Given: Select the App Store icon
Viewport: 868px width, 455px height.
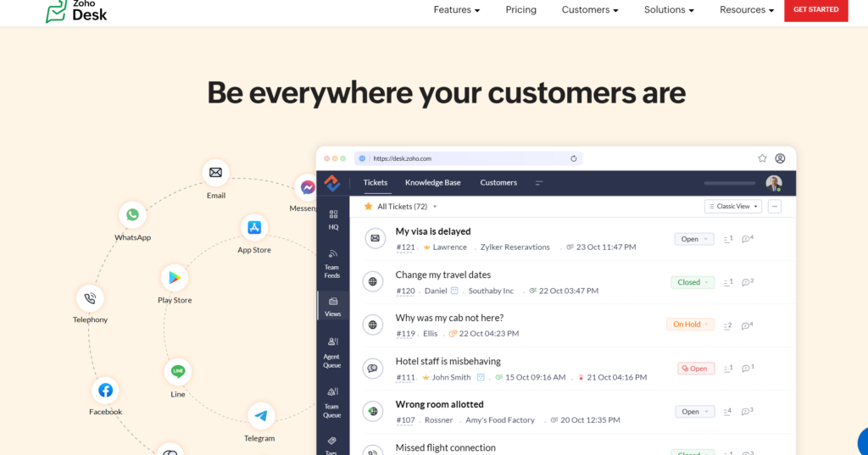Looking at the screenshot, I should [x=253, y=227].
